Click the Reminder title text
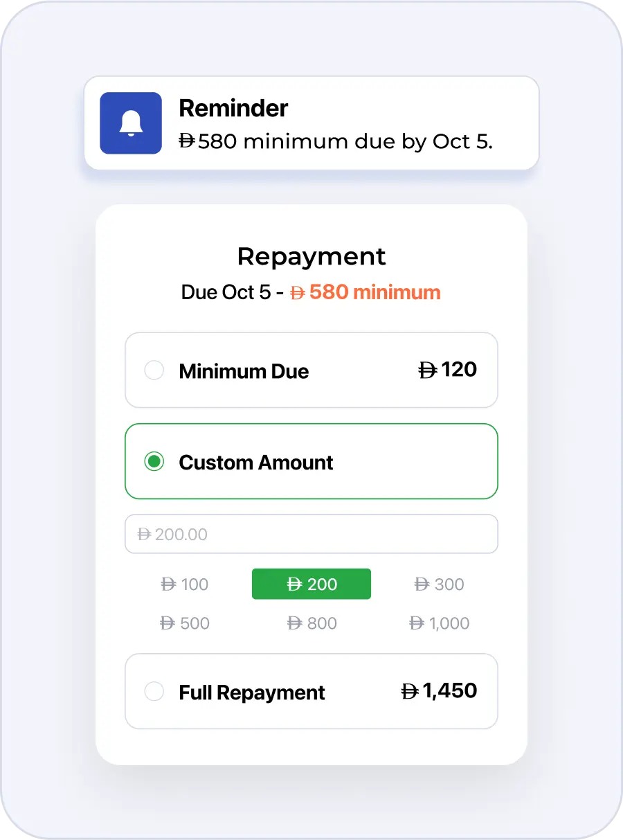The height and width of the screenshot is (840, 623). 233,108
